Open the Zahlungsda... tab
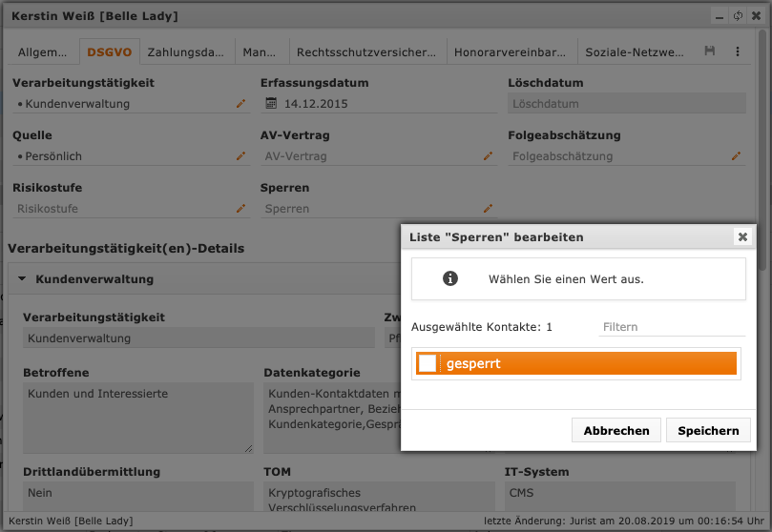This screenshot has width=772, height=532. tap(186, 52)
